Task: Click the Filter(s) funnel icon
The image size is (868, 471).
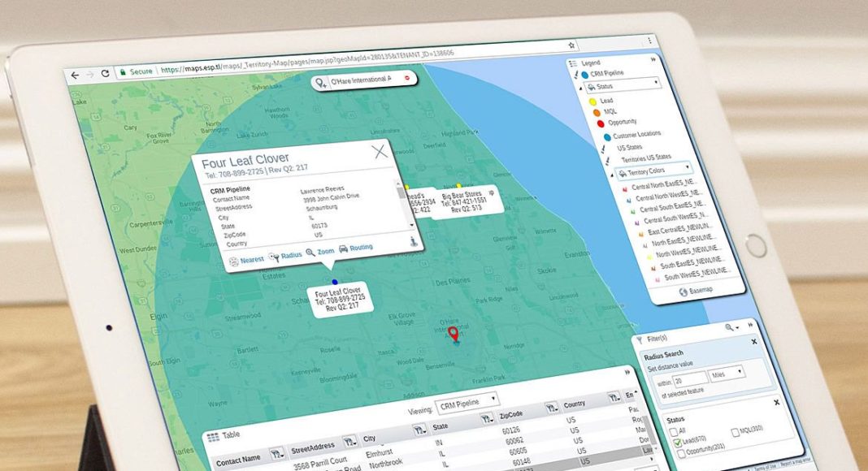Action: (x=639, y=340)
